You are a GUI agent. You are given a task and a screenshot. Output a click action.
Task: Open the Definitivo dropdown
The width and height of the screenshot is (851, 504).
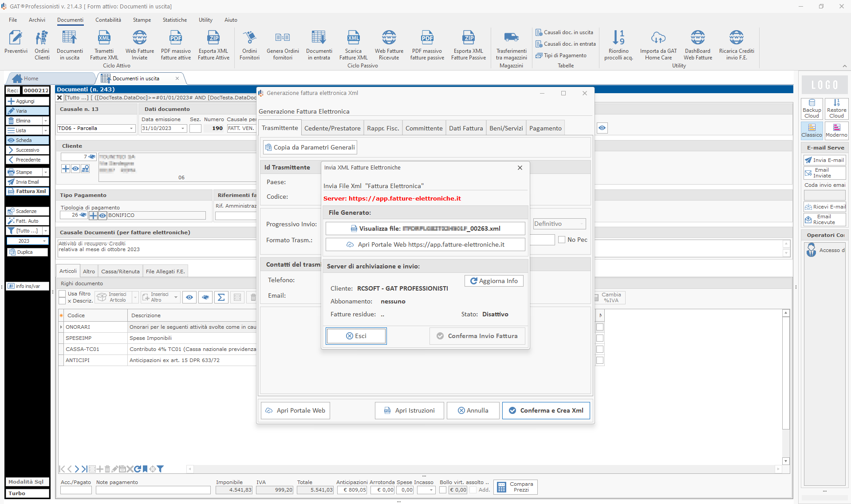pyautogui.click(x=559, y=224)
